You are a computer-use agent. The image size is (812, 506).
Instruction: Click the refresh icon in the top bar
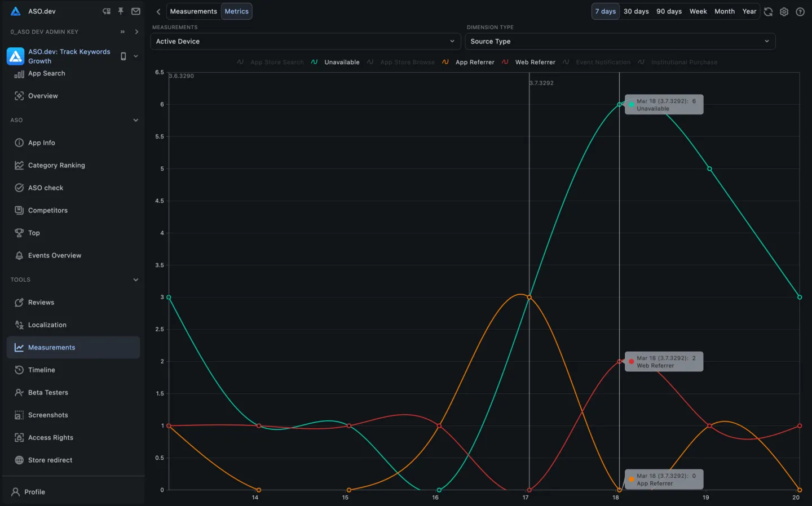(x=768, y=11)
